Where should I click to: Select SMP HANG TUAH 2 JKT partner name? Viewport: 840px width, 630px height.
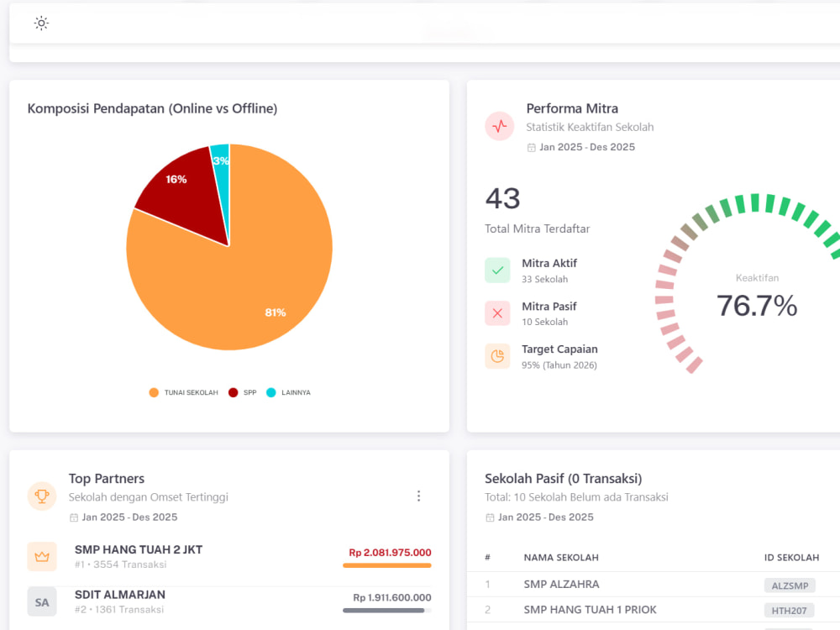coord(139,549)
